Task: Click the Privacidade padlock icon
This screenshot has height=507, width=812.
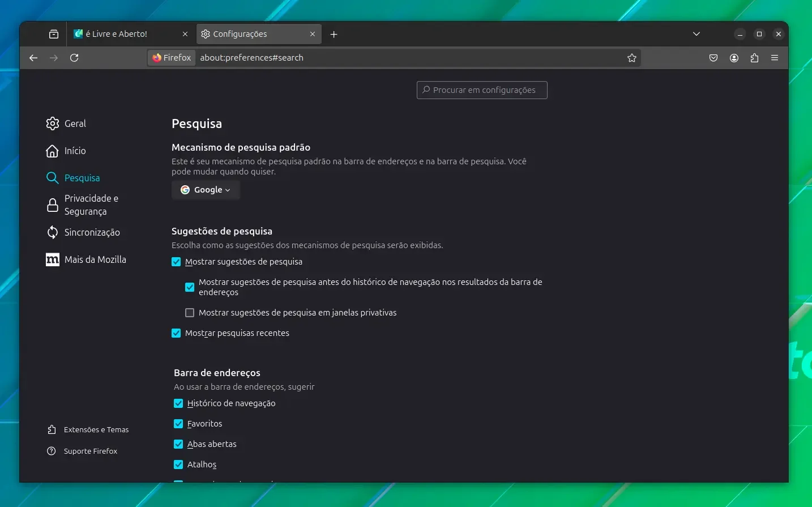Action: click(x=53, y=205)
